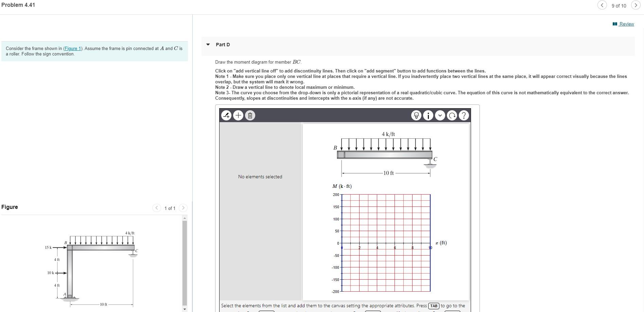This screenshot has height=312, width=644.
Task: Show previous figure arrow
Action: (x=157, y=208)
